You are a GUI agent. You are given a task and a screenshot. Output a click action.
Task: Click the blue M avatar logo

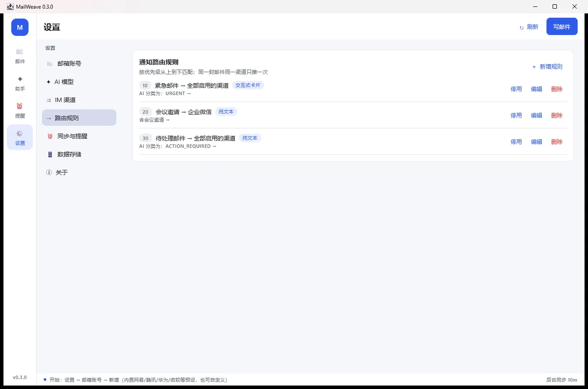click(20, 27)
